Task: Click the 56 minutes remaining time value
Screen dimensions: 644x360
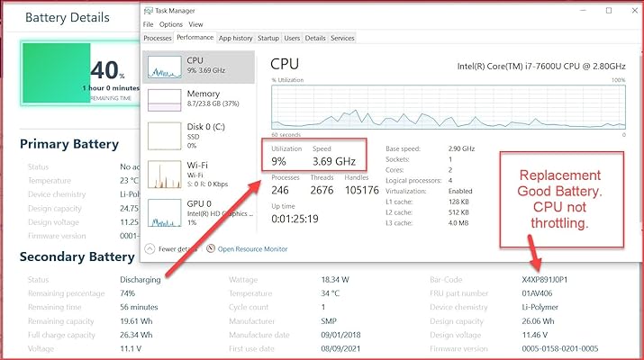Action: [x=139, y=307]
